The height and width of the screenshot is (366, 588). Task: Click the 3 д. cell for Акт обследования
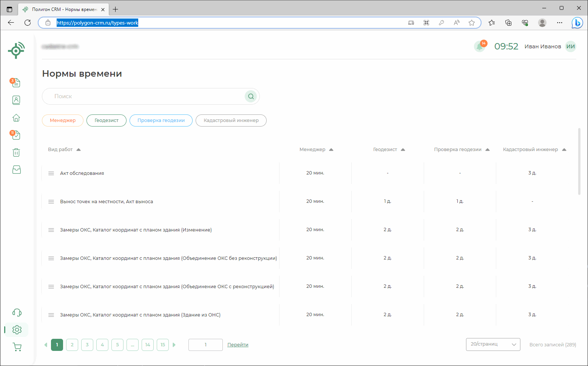coord(532,173)
